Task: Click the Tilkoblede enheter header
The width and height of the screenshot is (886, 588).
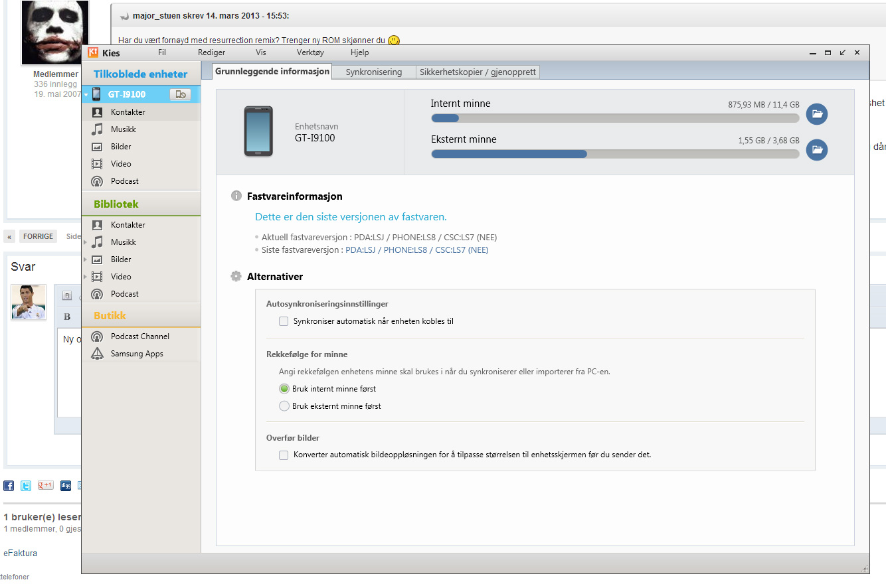Action: point(141,74)
